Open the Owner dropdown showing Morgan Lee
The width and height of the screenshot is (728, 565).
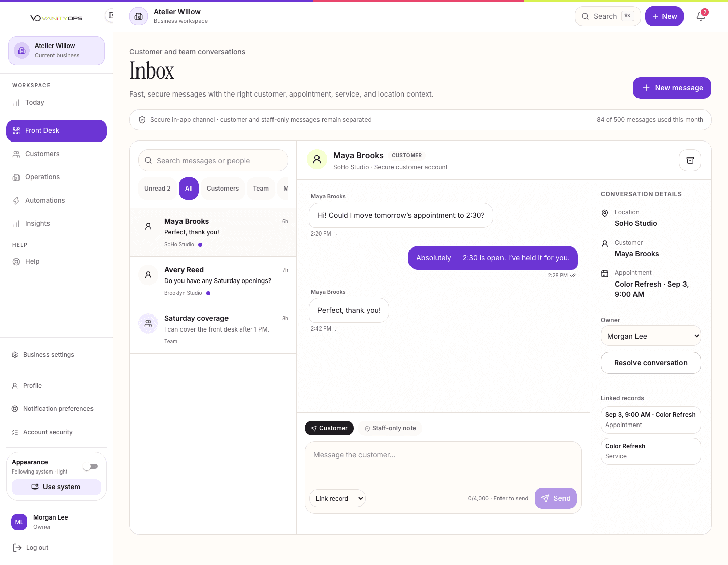pyautogui.click(x=651, y=336)
